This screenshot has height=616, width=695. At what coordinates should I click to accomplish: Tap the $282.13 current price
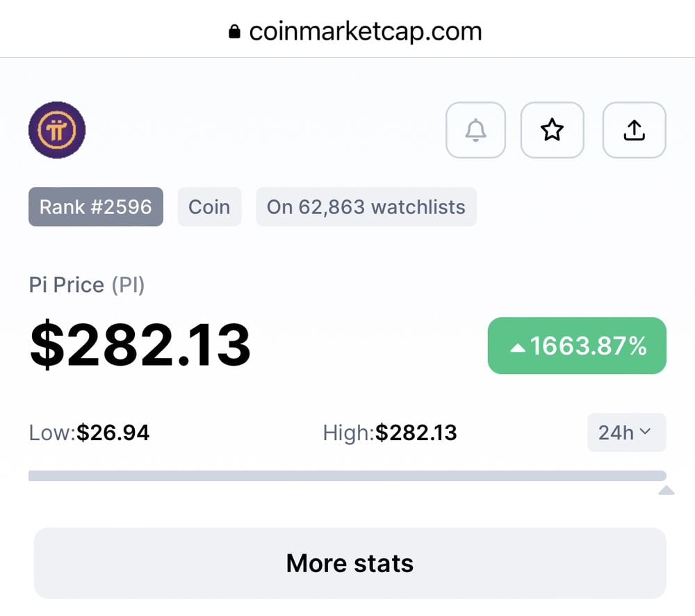140,346
